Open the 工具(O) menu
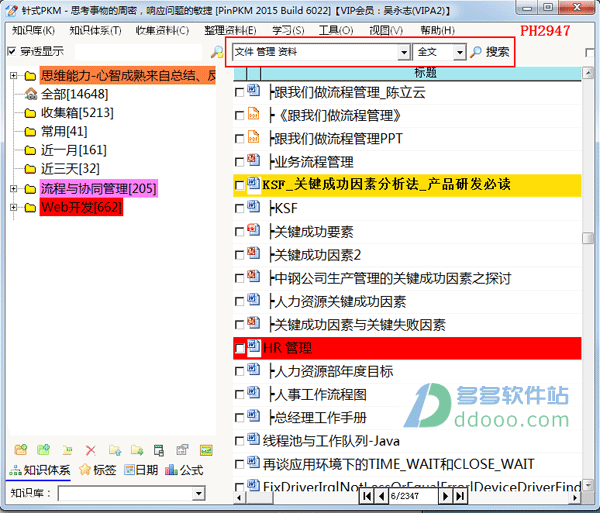This screenshot has height=513, width=600. coord(336,30)
